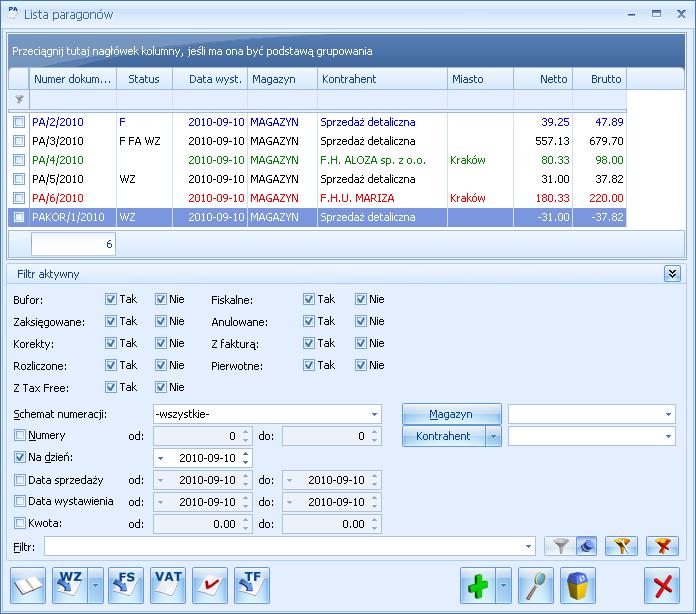Sort by Kontrahent column header
Screen dimensions: 696x614
(x=383, y=79)
